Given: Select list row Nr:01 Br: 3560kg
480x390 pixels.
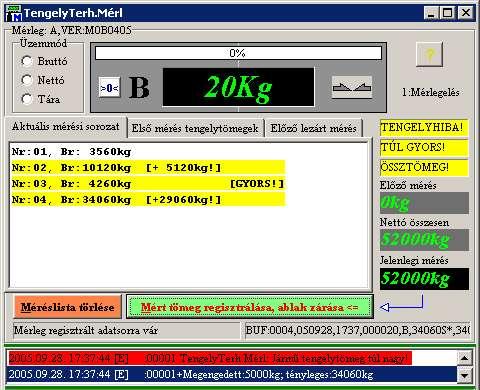Looking at the screenshot, I should 148,152.
